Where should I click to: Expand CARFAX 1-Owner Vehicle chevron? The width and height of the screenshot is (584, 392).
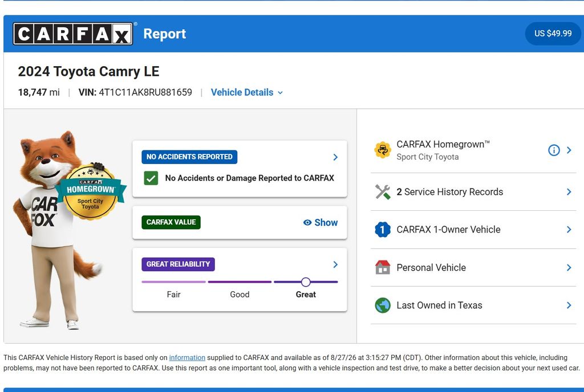point(569,230)
